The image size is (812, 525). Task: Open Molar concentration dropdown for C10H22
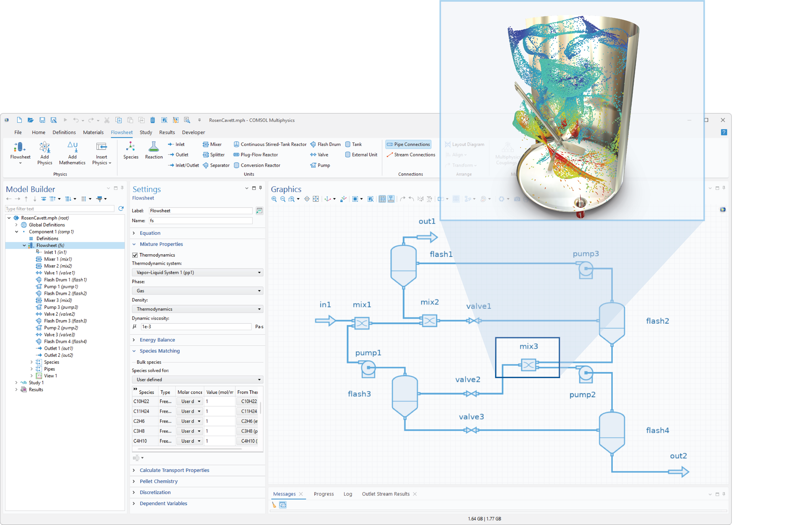(x=190, y=401)
